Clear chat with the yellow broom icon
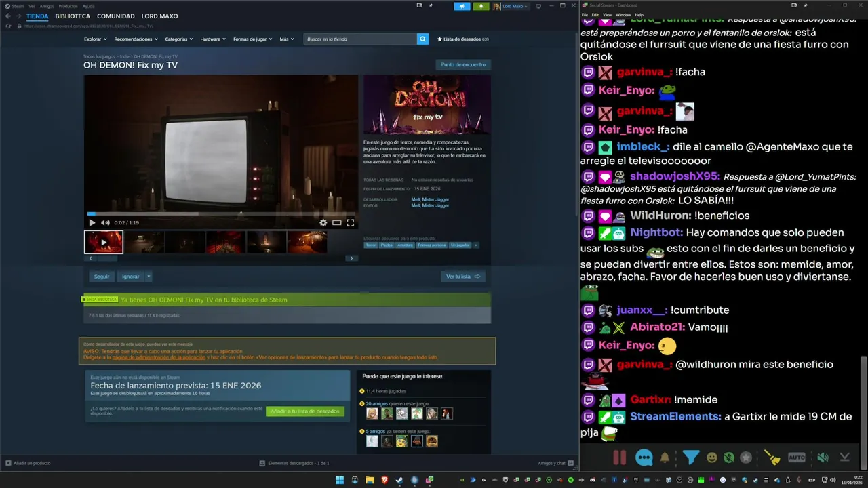This screenshot has width=868, height=488. (x=772, y=457)
